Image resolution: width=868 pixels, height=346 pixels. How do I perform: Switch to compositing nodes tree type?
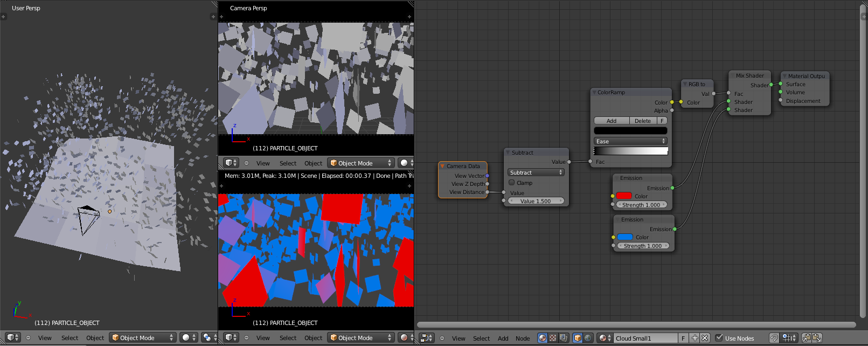(563, 338)
